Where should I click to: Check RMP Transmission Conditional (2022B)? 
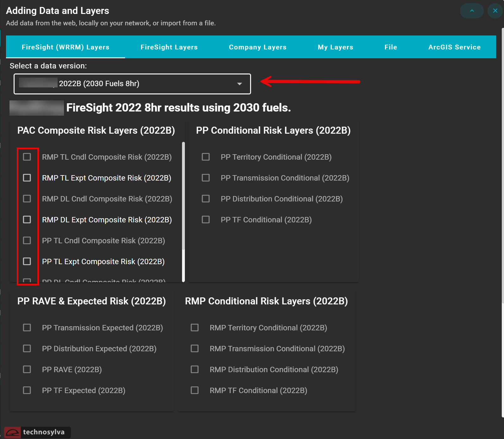coord(195,348)
